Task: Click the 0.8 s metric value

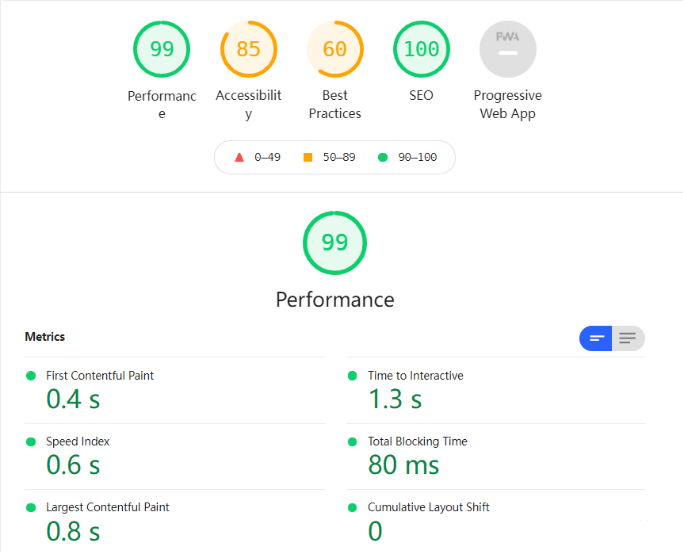Action: [x=73, y=531]
